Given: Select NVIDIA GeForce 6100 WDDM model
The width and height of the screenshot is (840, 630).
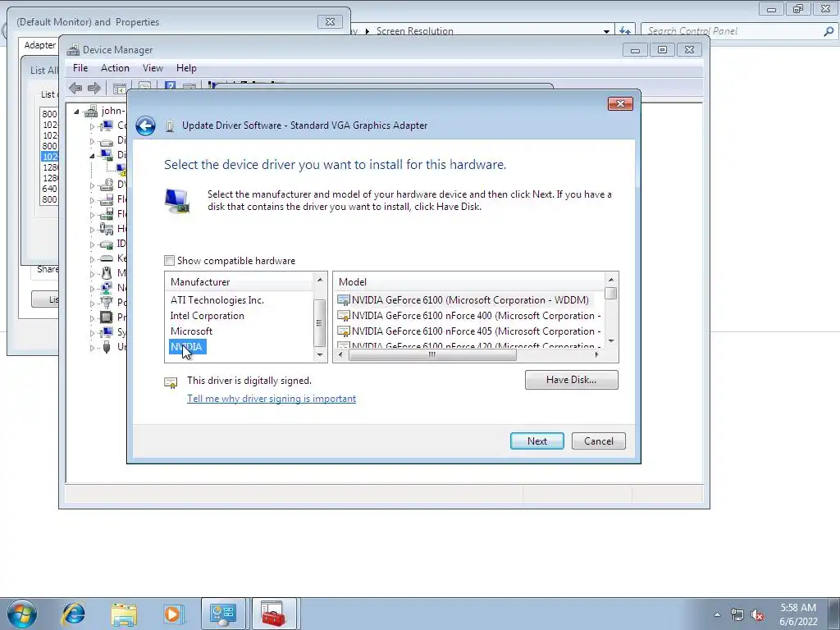Looking at the screenshot, I should 464,300.
